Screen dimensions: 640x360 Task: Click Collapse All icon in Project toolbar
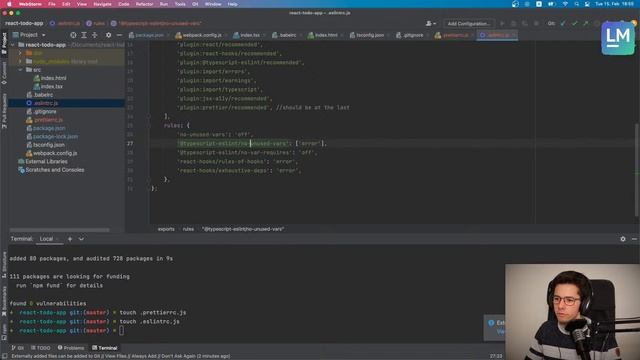(95, 35)
